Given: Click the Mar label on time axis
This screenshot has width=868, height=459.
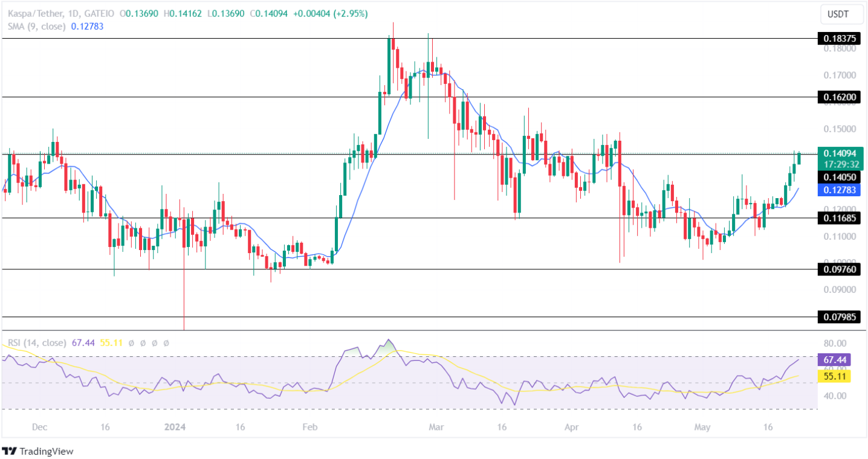Looking at the screenshot, I should pos(435,427).
